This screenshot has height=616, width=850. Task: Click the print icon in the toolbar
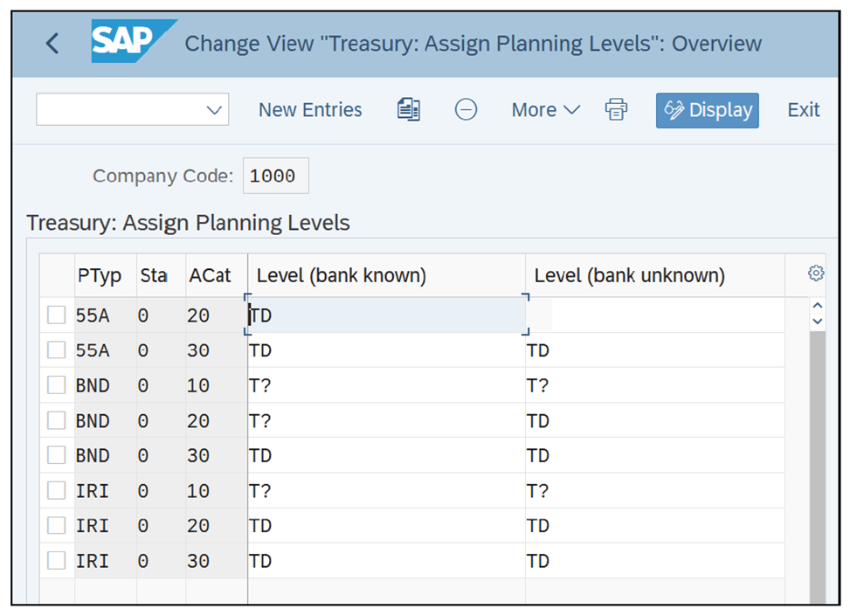point(617,109)
